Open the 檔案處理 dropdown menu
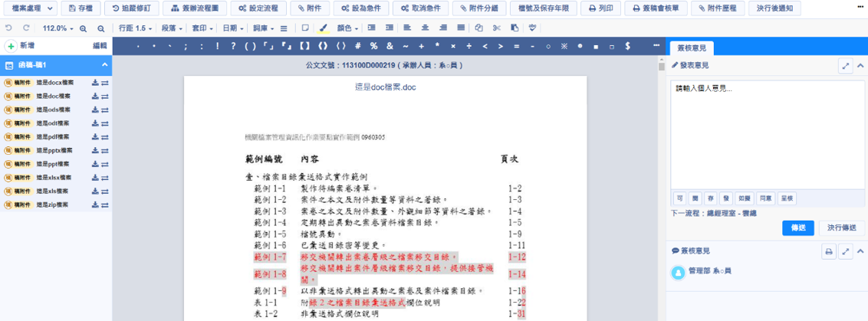Screen dimensions: 868x321 point(30,8)
